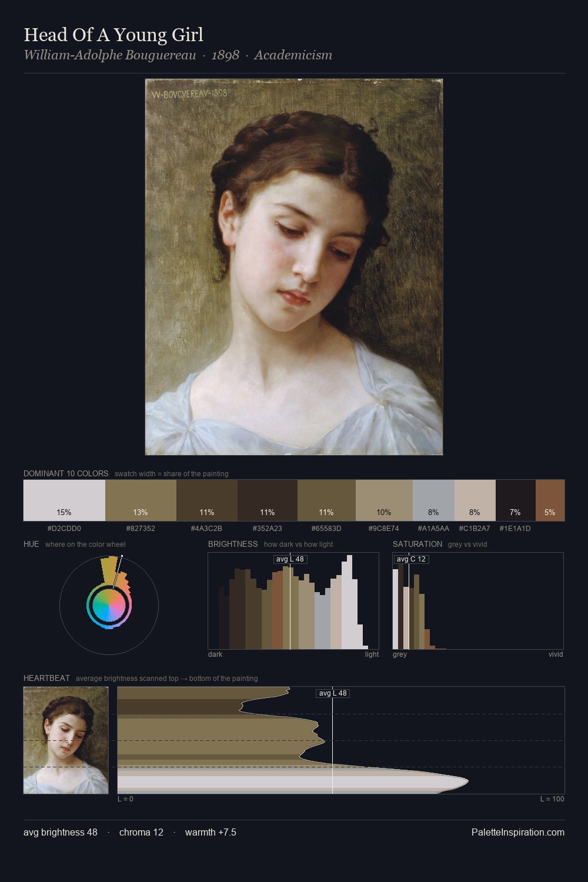Click the warmth +7.5 footer stat
The image size is (588, 882).
(211, 832)
